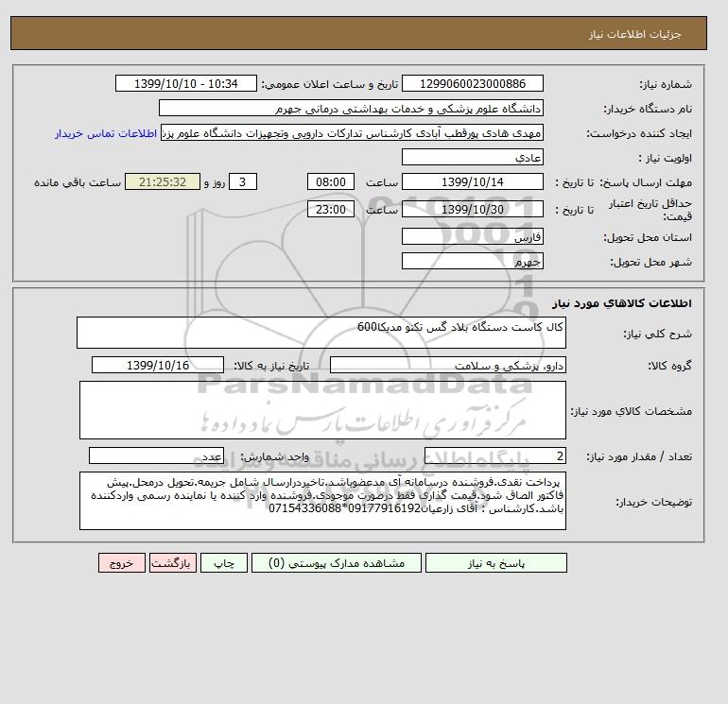The image size is (728, 704).
Task: Click the request creator name field
Action: click(x=352, y=132)
